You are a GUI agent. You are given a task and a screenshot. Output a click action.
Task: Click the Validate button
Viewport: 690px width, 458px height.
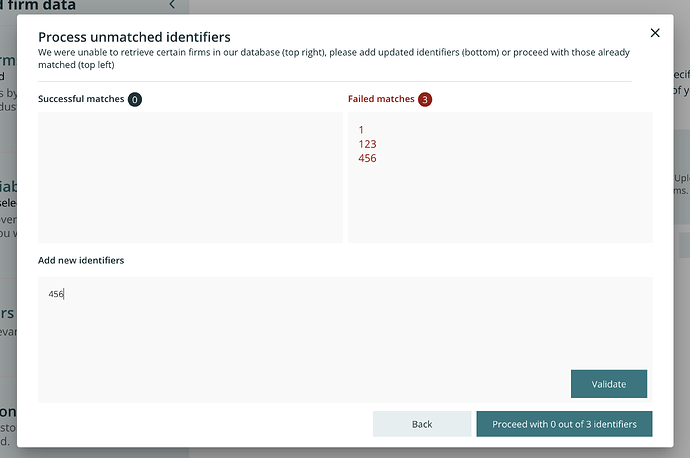pos(608,384)
